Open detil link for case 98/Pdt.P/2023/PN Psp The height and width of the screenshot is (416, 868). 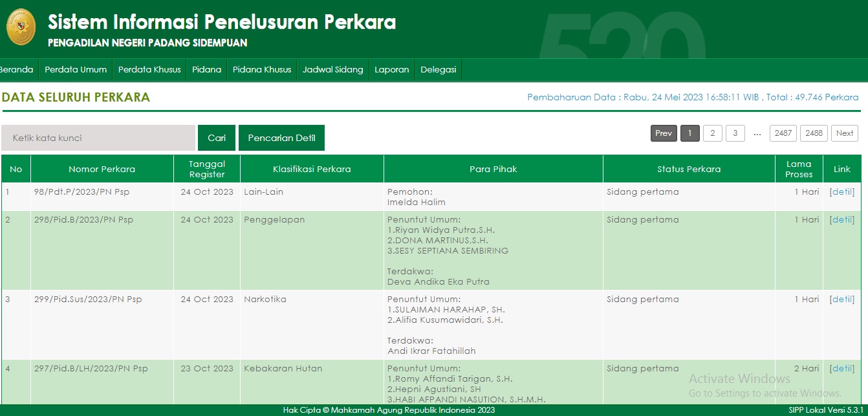click(842, 192)
